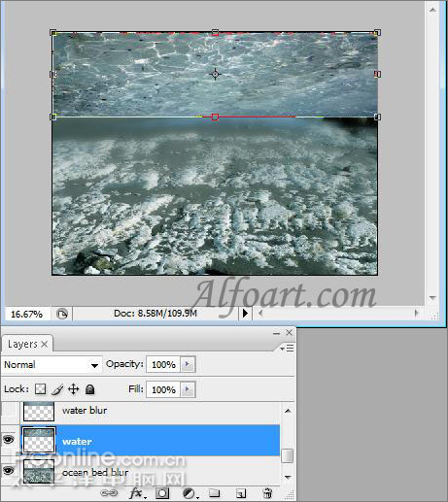Viewport: 448px width, 502px height.
Task: Click the transform center reference point
Action: point(215,74)
